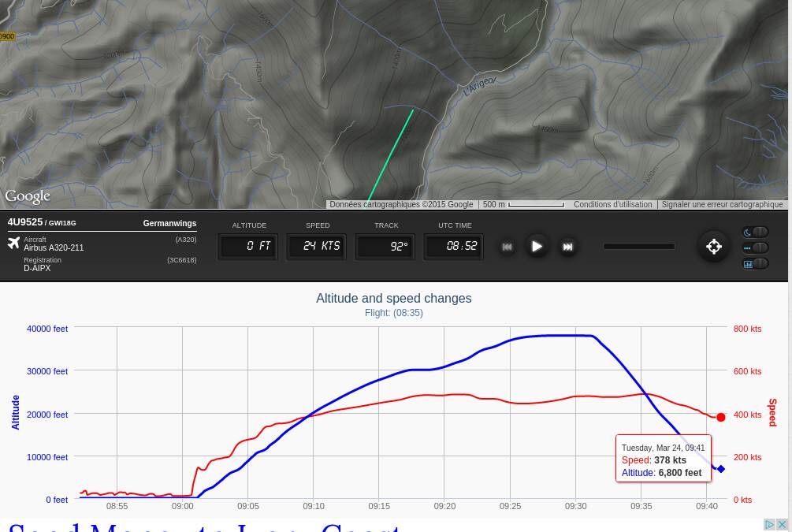
Task: Click the 08:55 time axis label
Action: [x=117, y=506]
